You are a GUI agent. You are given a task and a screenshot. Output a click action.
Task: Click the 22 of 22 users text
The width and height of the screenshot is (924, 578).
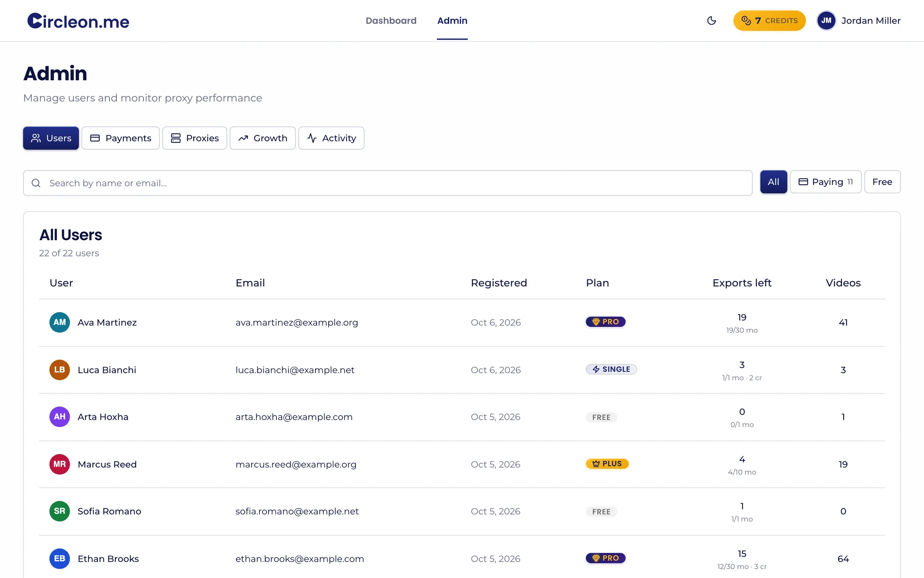69,253
